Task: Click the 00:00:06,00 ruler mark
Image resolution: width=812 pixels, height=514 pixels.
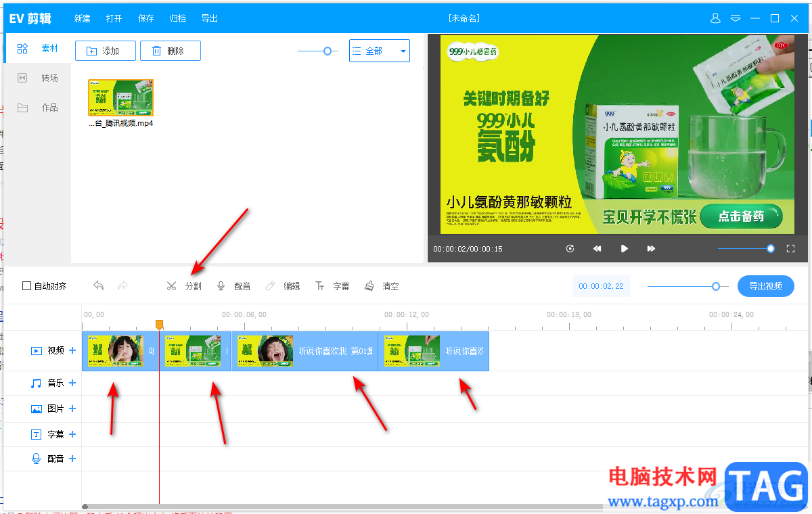Action: pos(244,314)
